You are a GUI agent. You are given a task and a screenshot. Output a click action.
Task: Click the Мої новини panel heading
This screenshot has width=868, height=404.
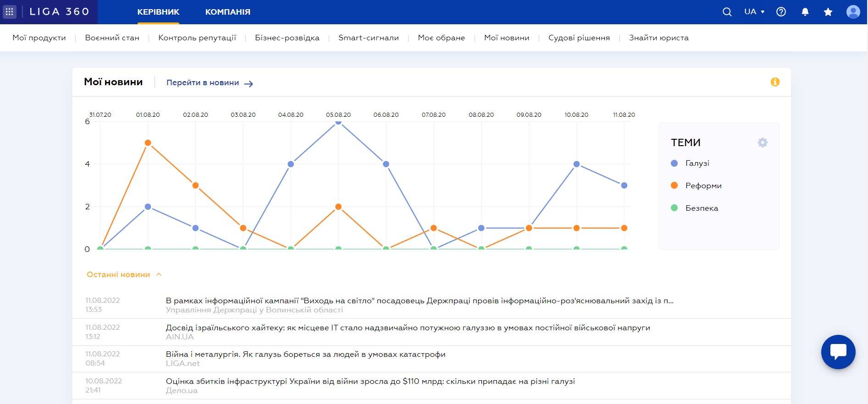[x=113, y=82]
